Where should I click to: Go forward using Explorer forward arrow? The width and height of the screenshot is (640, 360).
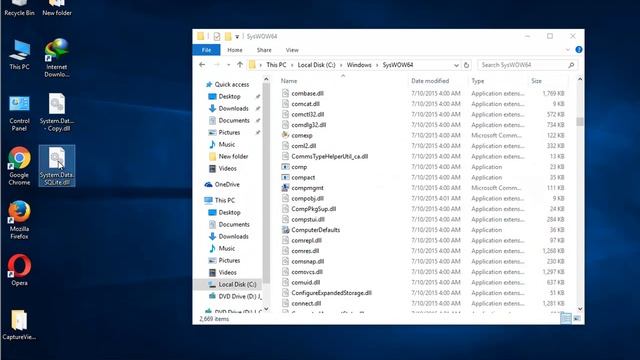[x=217, y=64]
